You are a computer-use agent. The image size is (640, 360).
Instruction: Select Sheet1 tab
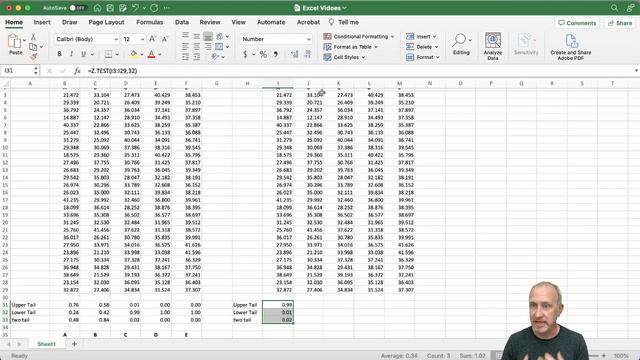coord(47,344)
